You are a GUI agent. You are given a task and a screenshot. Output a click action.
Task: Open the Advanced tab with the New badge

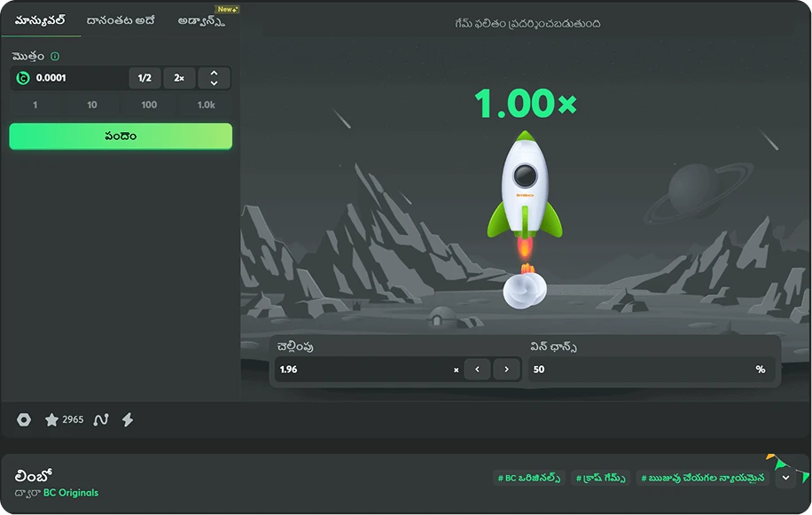201,20
